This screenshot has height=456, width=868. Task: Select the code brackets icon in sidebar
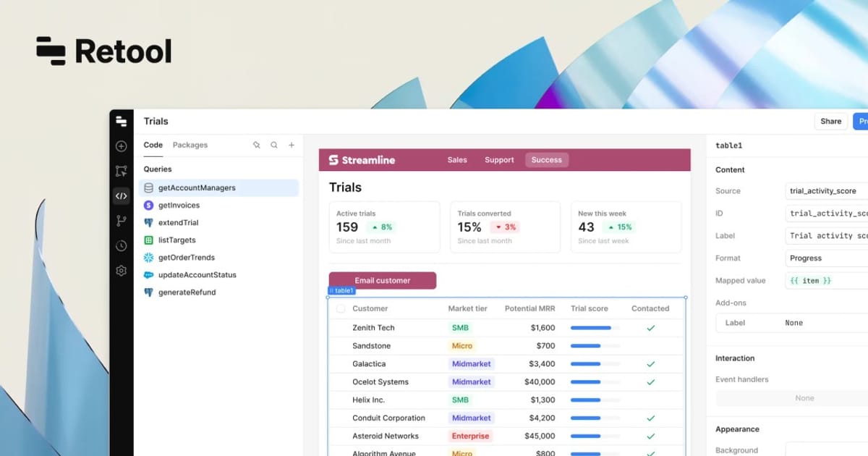click(122, 195)
